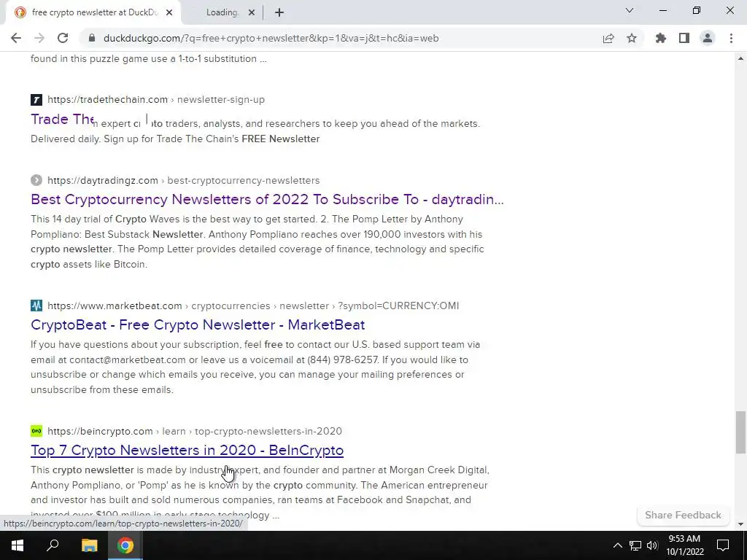Open the Trade The Chain result title
The image size is (747, 560).
tap(63, 119)
